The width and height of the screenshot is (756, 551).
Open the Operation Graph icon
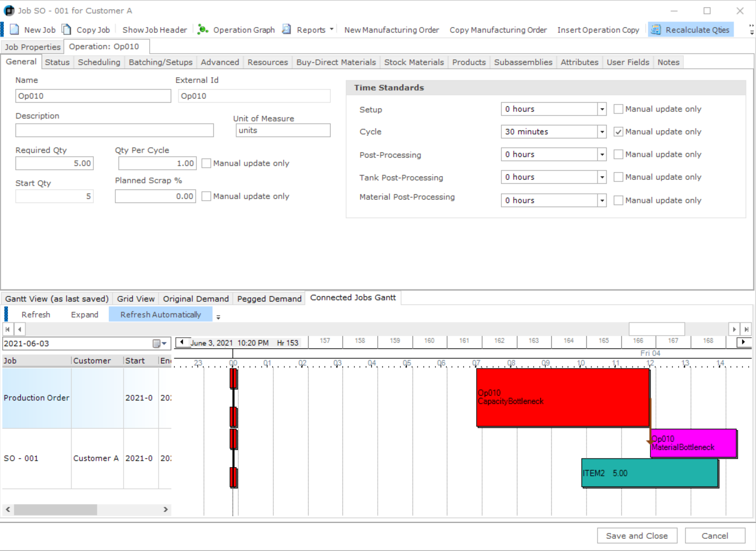click(203, 30)
